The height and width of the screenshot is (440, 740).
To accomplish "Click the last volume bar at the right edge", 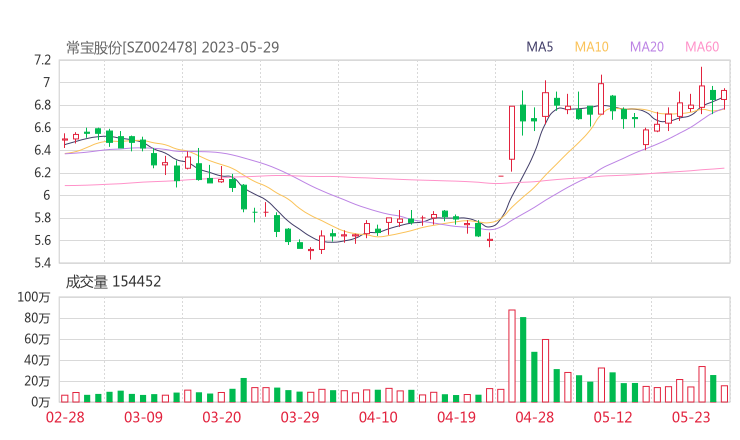I will 724,394.
